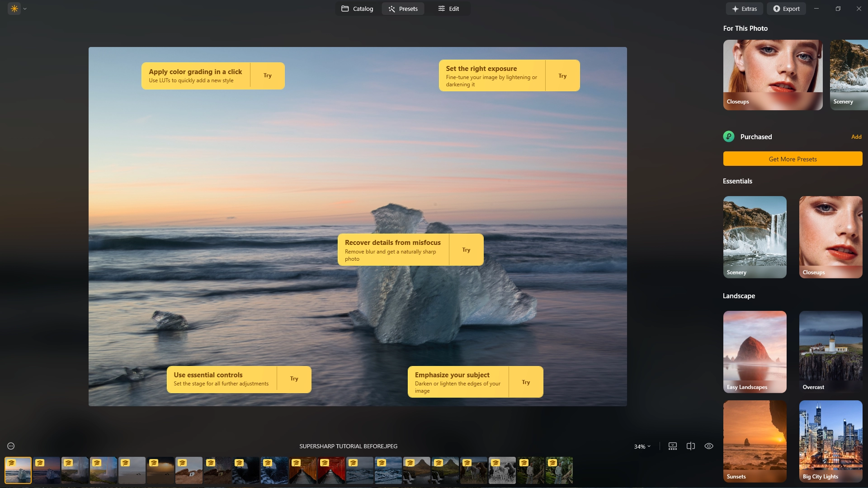Screen dimensions: 868x488
Task: Open the Luminar logo menu
Action: coord(14,9)
